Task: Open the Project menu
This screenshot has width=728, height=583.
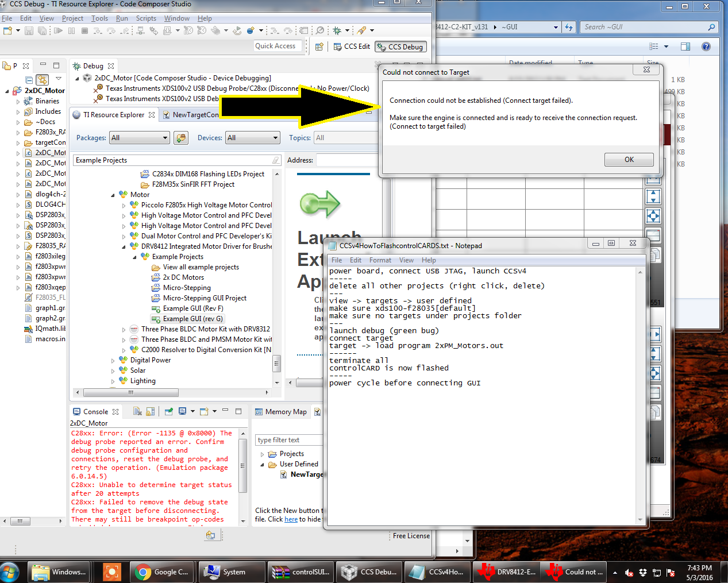Action: (72, 18)
